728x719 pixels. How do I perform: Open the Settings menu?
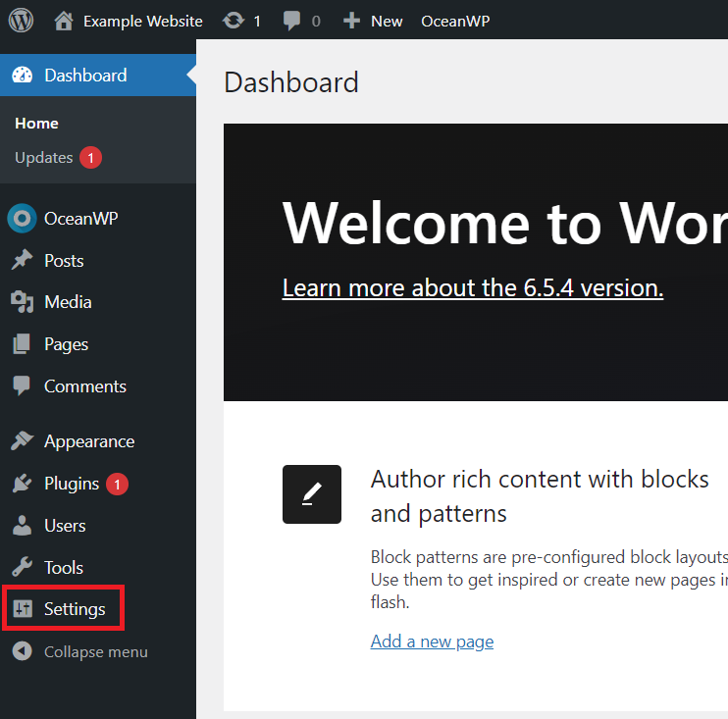pyautogui.click(x=75, y=609)
